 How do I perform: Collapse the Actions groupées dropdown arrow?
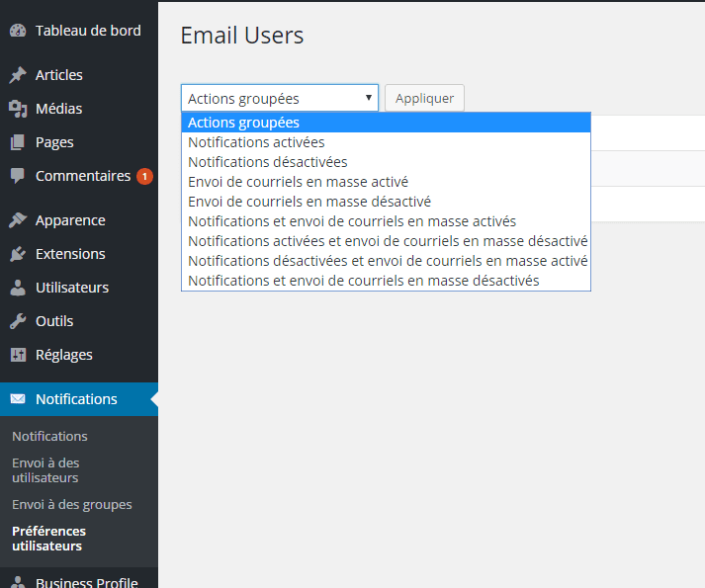tap(369, 98)
